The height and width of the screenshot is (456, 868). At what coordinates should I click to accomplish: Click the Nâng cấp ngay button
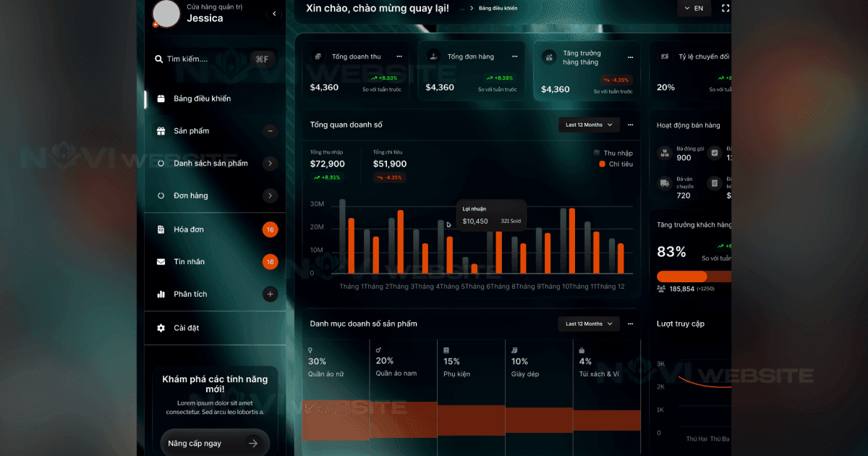coord(214,443)
